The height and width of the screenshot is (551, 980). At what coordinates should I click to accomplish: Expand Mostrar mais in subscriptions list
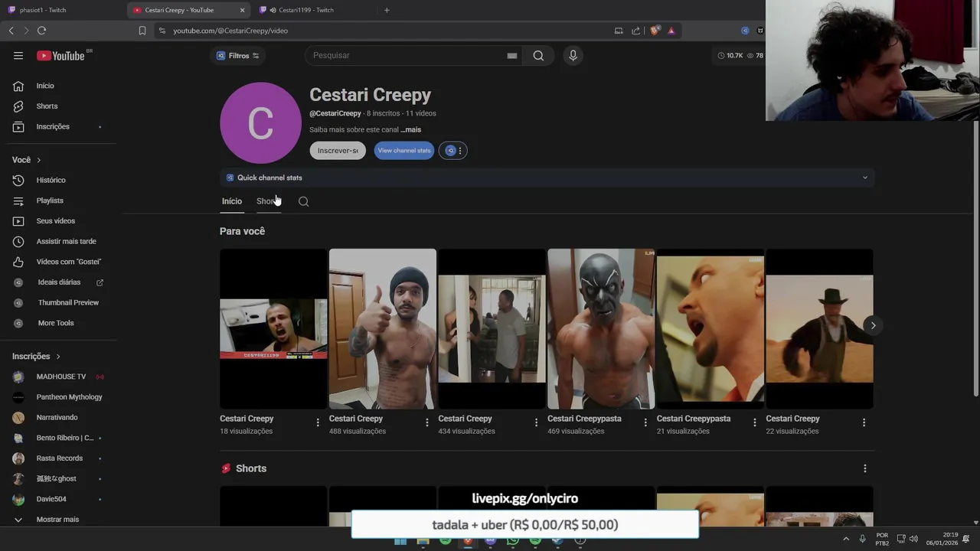pos(58,520)
